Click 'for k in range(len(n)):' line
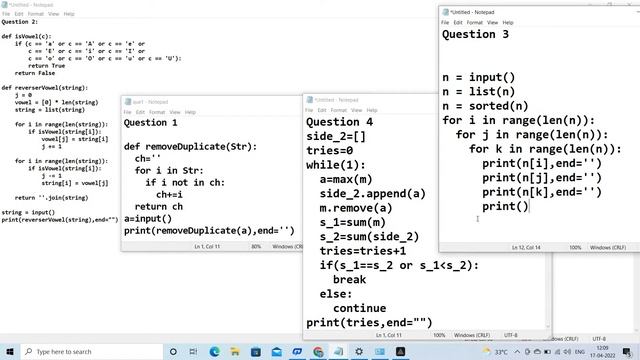The height and width of the screenshot is (360, 640). click(x=545, y=149)
